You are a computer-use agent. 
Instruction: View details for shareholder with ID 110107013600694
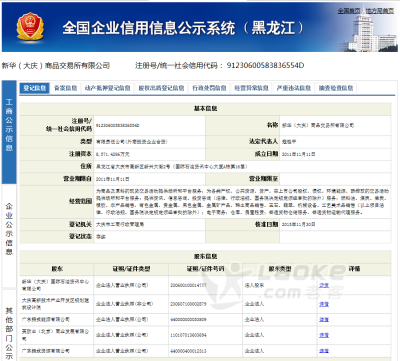[x=324, y=335]
